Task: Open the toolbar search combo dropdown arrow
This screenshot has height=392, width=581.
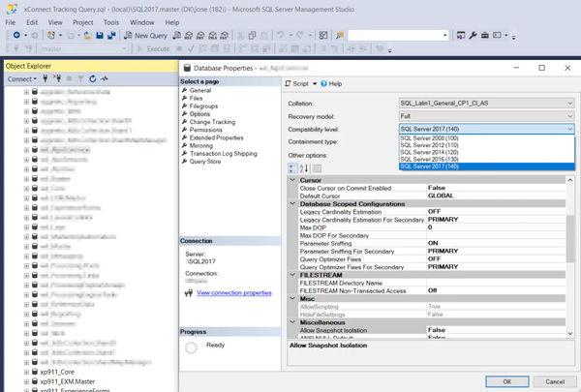Action: click(x=445, y=35)
